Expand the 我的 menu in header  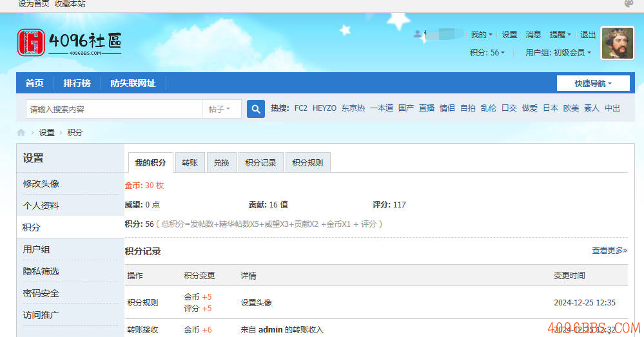pos(481,35)
